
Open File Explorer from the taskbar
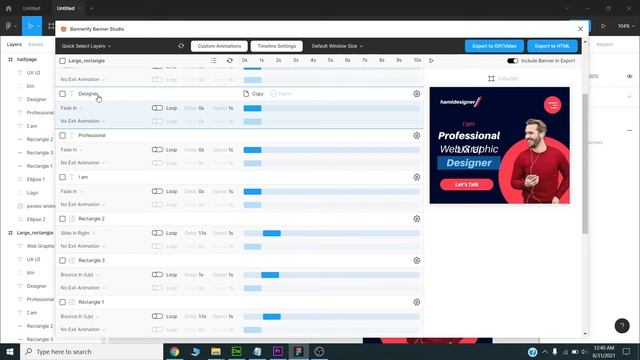coord(216,351)
